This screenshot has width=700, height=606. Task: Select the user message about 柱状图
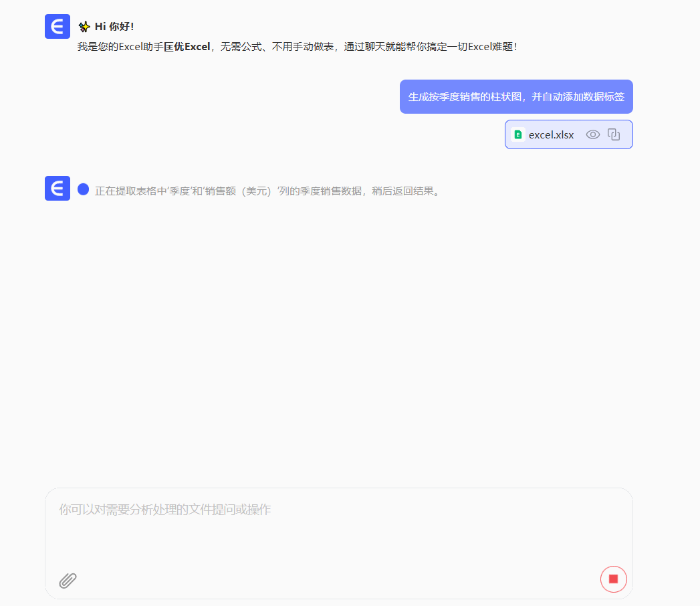(516, 96)
